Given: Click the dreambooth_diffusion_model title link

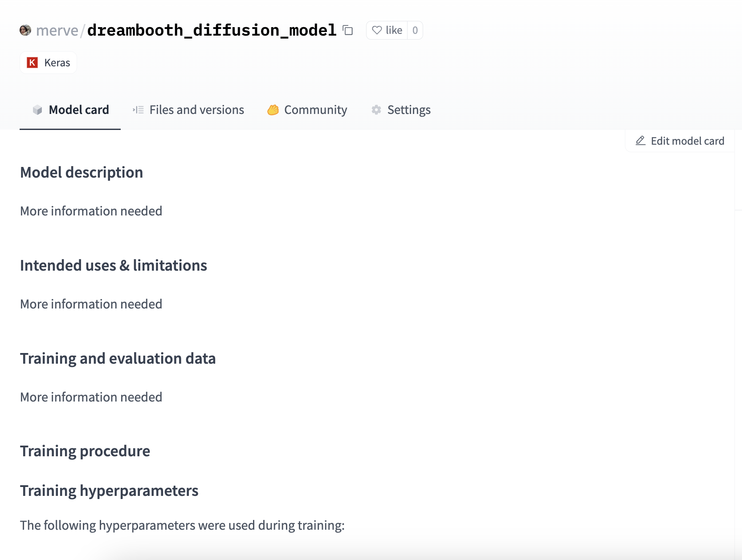Looking at the screenshot, I should point(212,30).
